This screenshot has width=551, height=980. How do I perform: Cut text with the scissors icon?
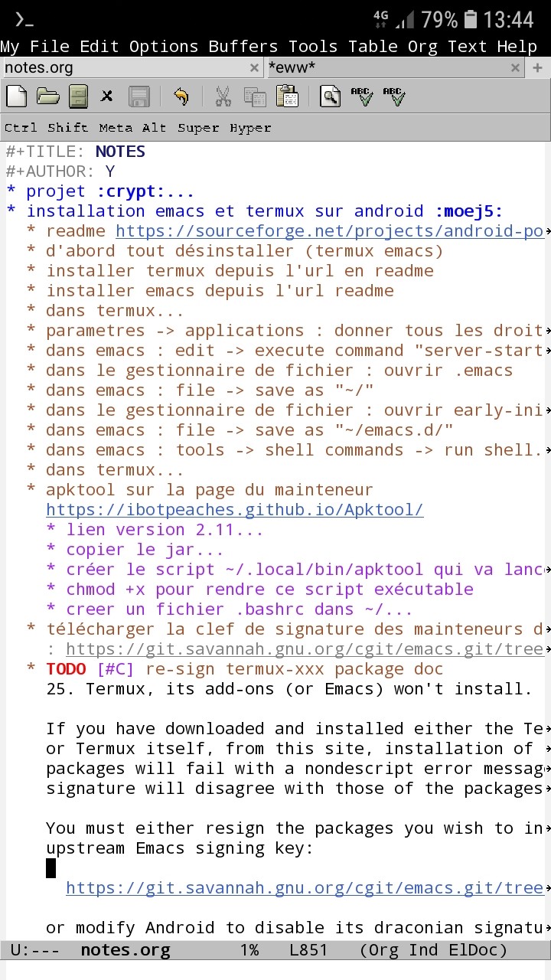[x=223, y=96]
